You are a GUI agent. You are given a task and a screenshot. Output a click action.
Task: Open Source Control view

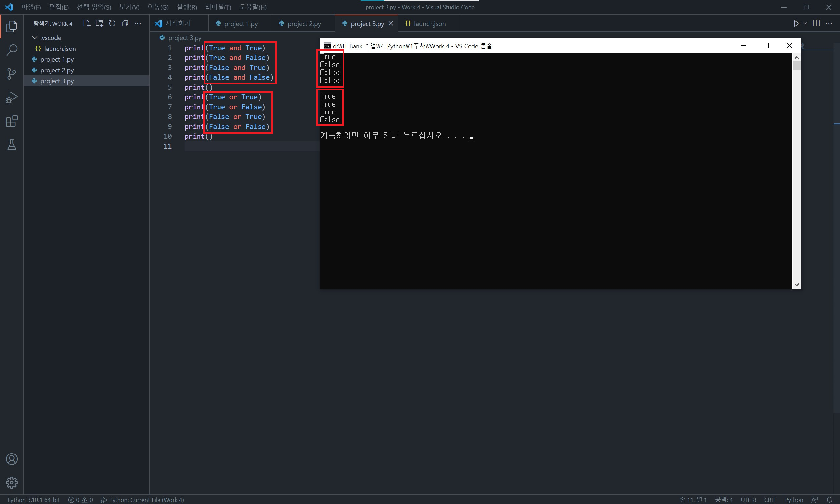tap(11, 74)
